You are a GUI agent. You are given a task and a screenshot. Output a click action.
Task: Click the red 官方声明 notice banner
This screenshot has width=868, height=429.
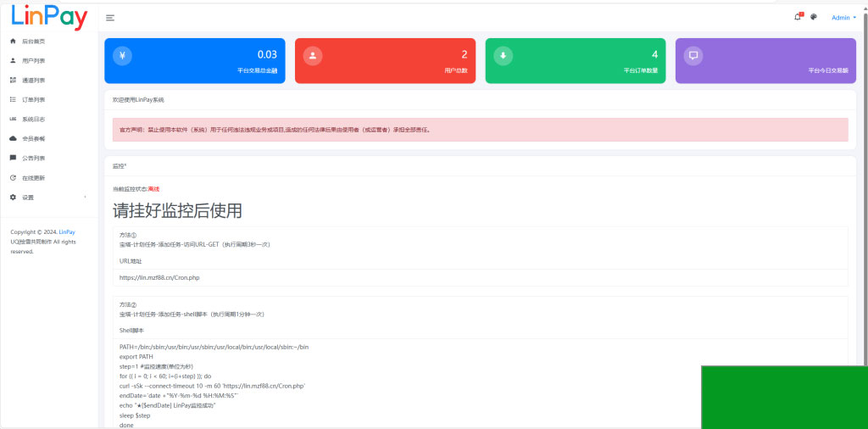480,130
